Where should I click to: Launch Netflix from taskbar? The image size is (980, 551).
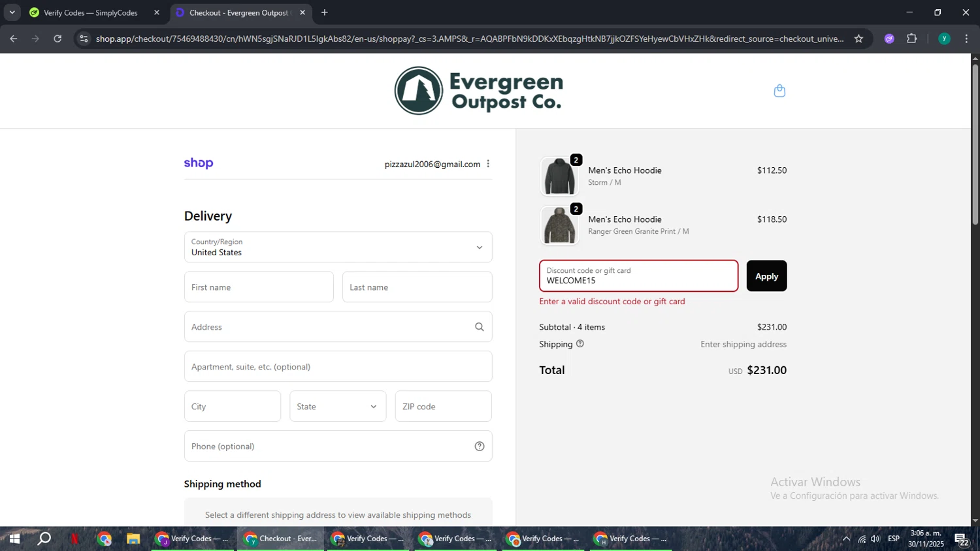coord(74,539)
